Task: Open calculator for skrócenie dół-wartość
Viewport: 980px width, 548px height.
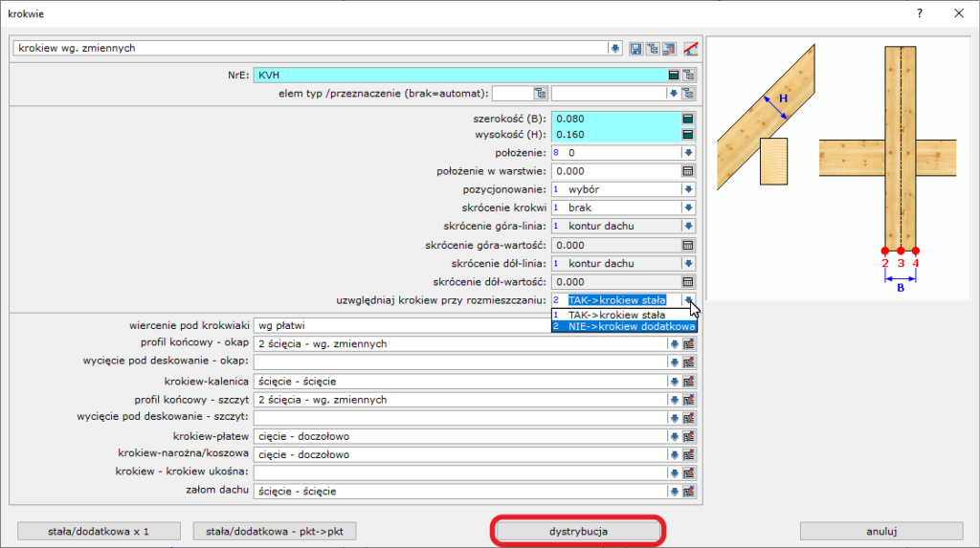Action: 687,282
